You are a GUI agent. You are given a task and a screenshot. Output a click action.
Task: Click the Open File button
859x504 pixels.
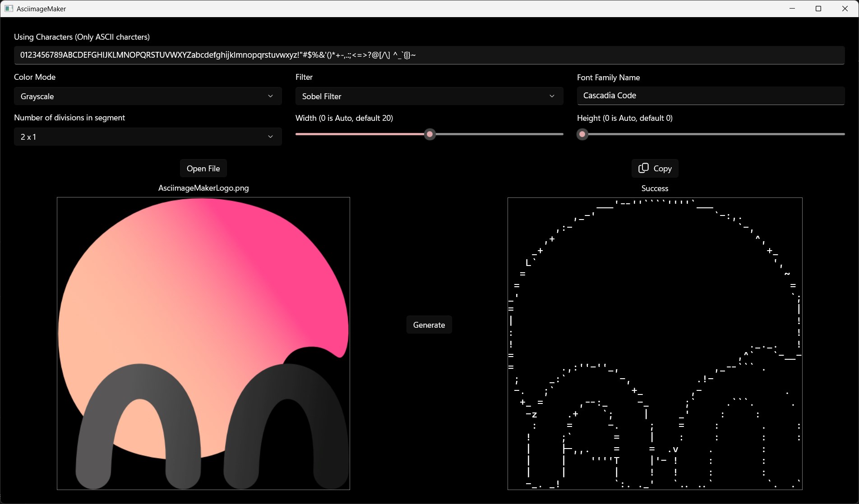[x=203, y=168]
